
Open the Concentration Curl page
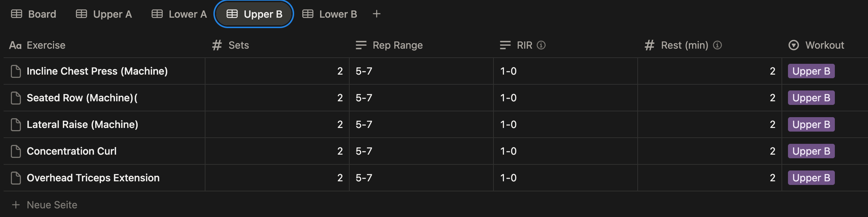72,151
